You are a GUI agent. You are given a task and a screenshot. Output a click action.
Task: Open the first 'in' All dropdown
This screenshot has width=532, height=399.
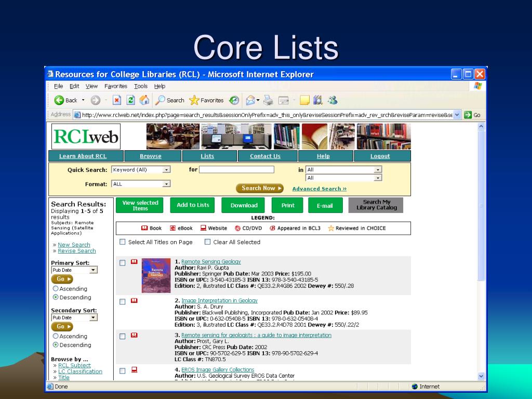click(344, 169)
